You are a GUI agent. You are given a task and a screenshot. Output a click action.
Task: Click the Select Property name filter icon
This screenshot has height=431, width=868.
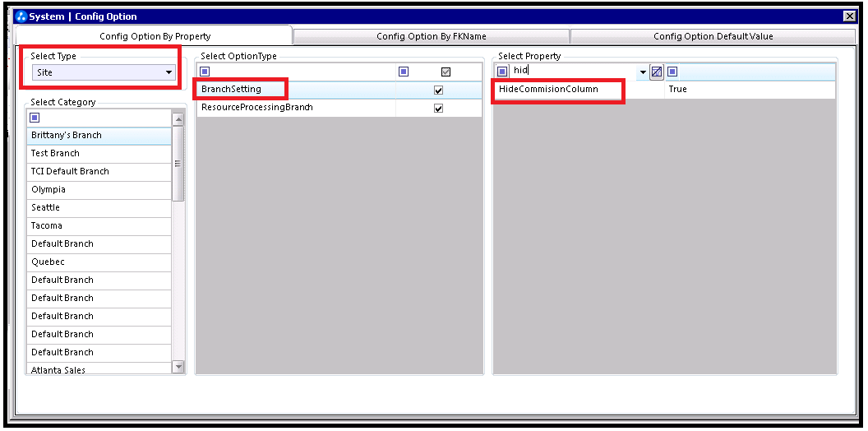coord(502,72)
